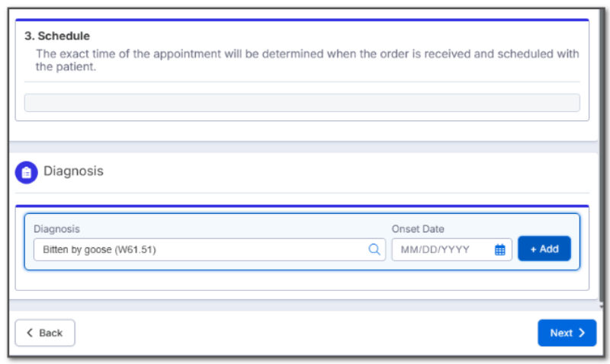
Task: Focus the 'Bitten by goose (W61.51)' diagnosis field
Action: click(x=209, y=250)
